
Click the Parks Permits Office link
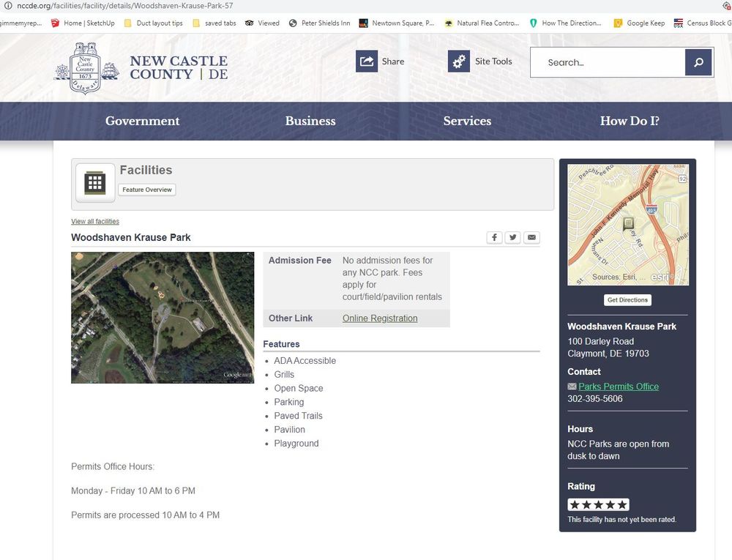pyautogui.click(x=619, y=387)
